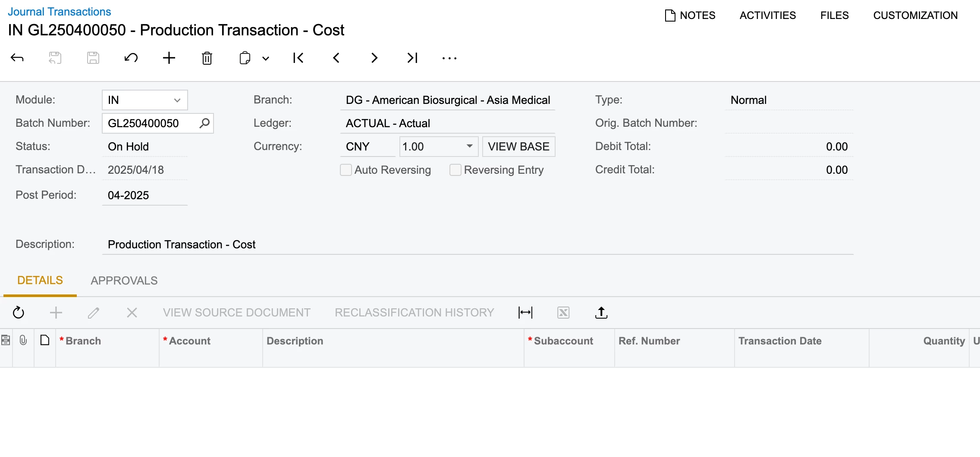Click the upload icon in details toolbar

coord(601,313)
